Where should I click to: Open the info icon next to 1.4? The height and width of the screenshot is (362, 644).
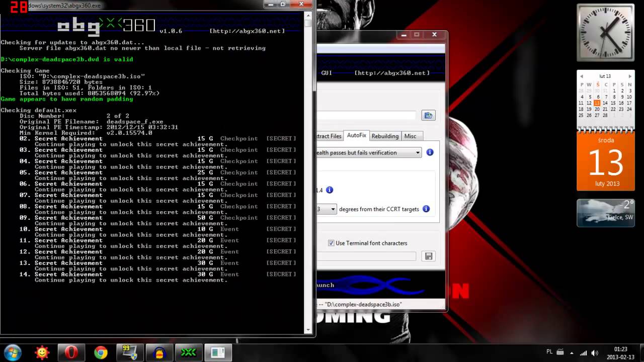click(x=330, y=190)
